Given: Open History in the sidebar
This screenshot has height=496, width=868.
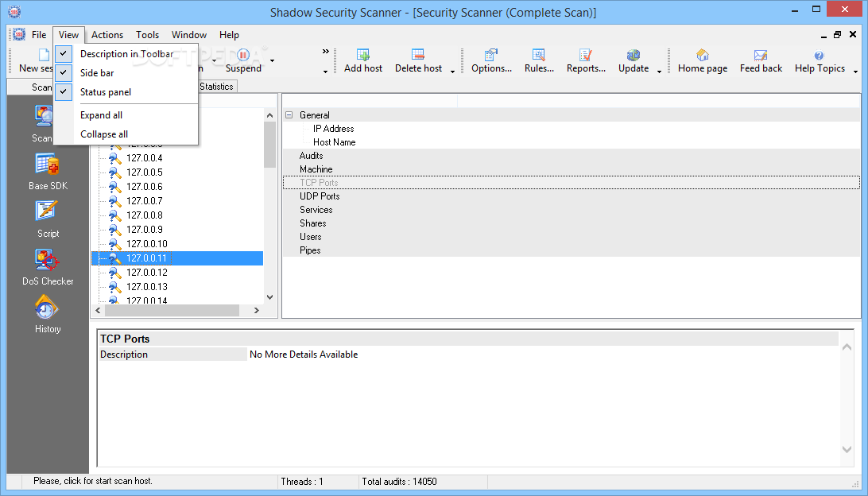Looking at the screenshot, I should [46, 307].
